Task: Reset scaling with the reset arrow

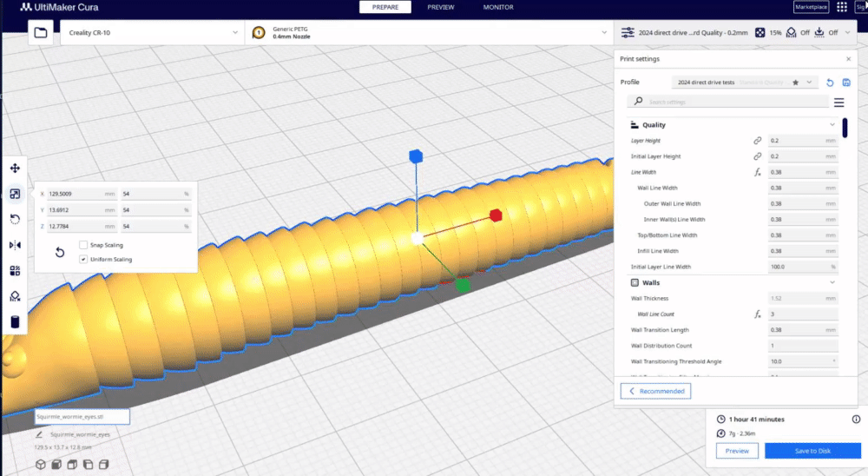Action: pos(60,252)
